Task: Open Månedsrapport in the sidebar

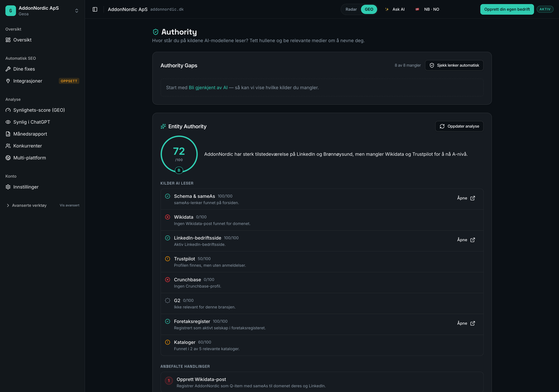Action: click(x=42, y=134)
